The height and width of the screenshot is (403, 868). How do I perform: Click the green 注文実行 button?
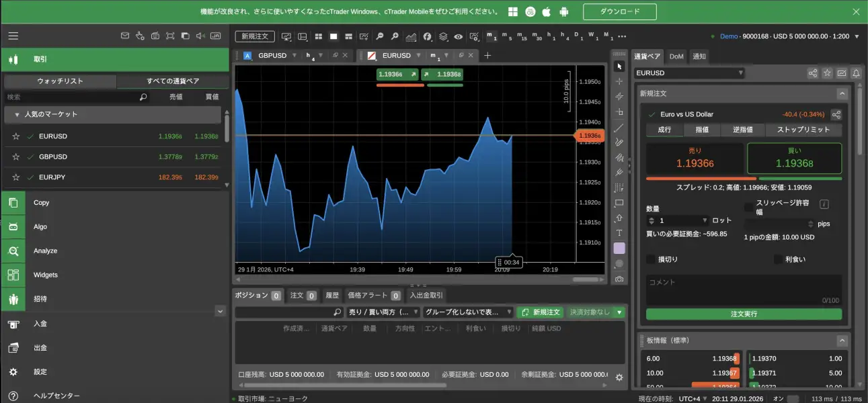point(744,314)
